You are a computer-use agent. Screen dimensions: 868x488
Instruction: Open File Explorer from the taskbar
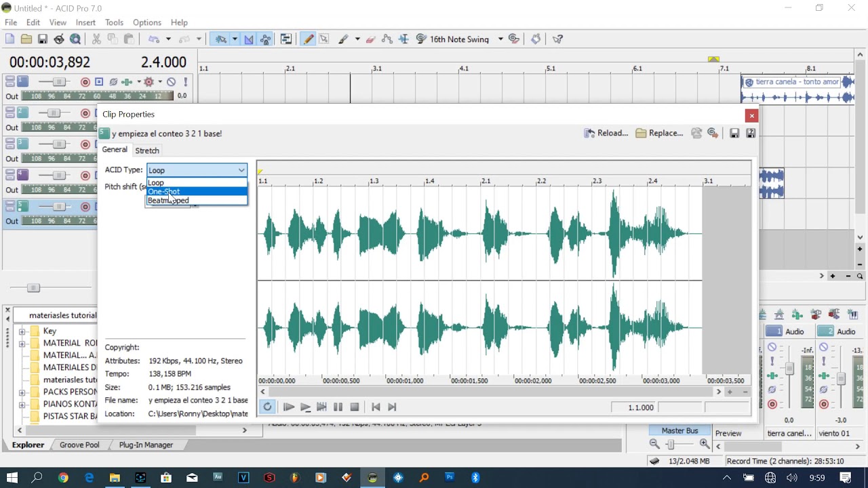[115, 478]
